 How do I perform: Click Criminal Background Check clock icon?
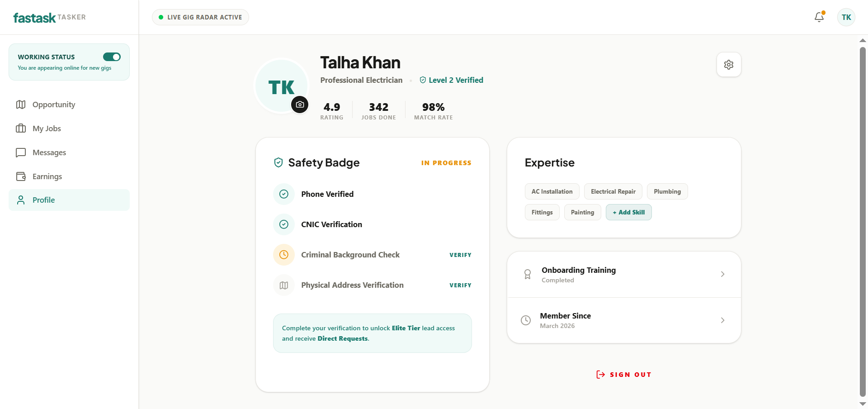click(x=284, y=255)
